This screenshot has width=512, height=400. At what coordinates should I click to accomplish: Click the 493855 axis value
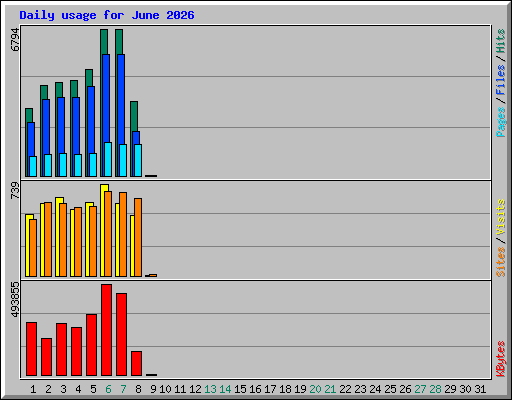pyautogui.click(x=15, y=299)
